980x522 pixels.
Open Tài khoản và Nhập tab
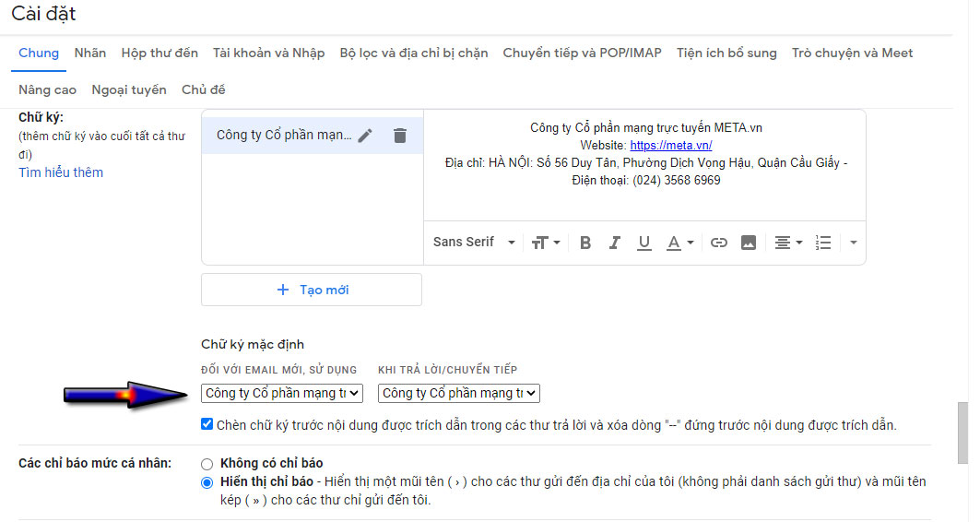269,53
